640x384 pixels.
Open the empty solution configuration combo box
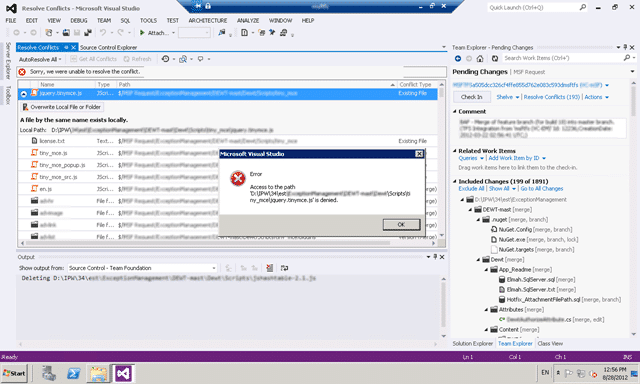pyautogui.click(x=194, y=33)
